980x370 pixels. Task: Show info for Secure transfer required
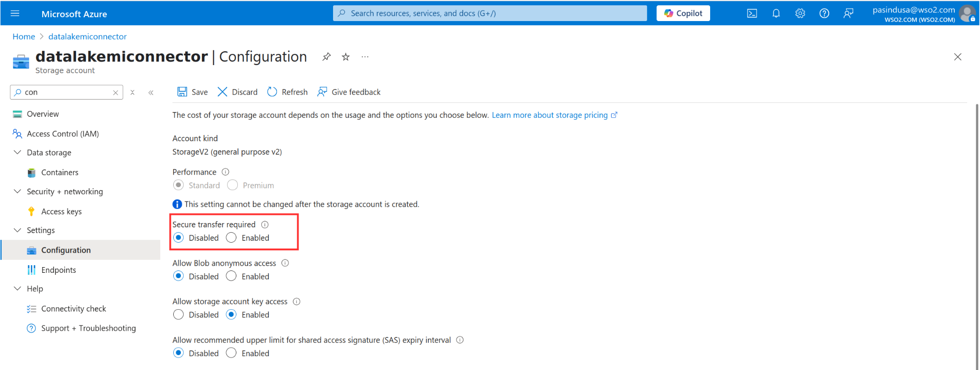265,224
